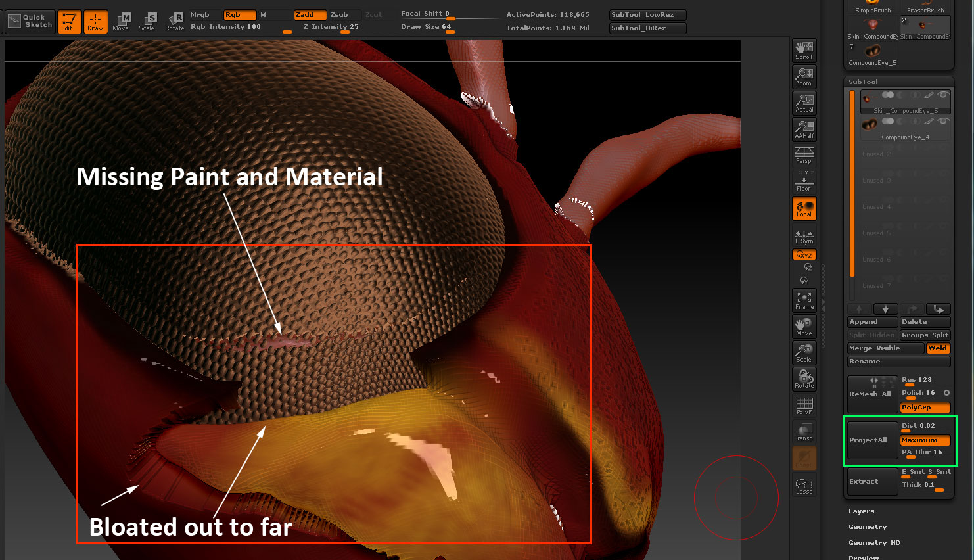974x560 pixels.
Task: Toggle the Rgb paint mode
Action: 239,15
